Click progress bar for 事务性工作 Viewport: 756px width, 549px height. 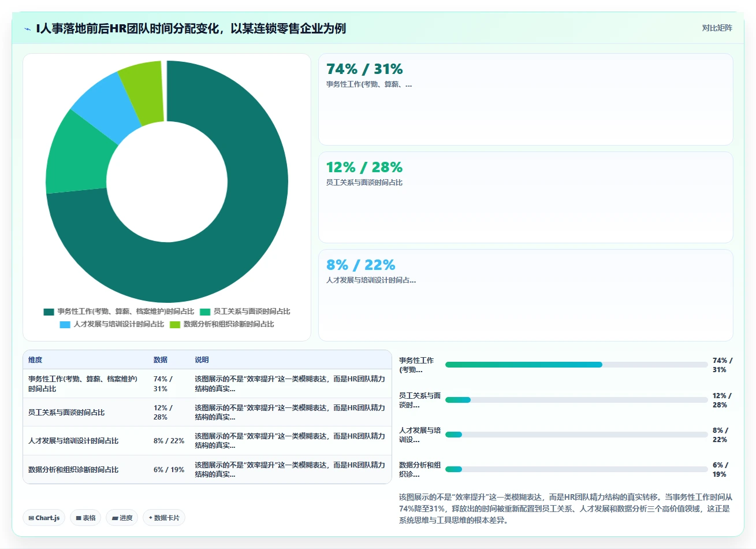[576, 365]
